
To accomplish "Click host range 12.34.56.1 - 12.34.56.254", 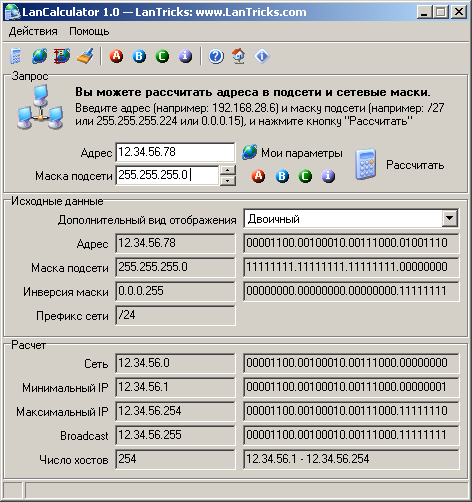I will [x=351, y=459].
